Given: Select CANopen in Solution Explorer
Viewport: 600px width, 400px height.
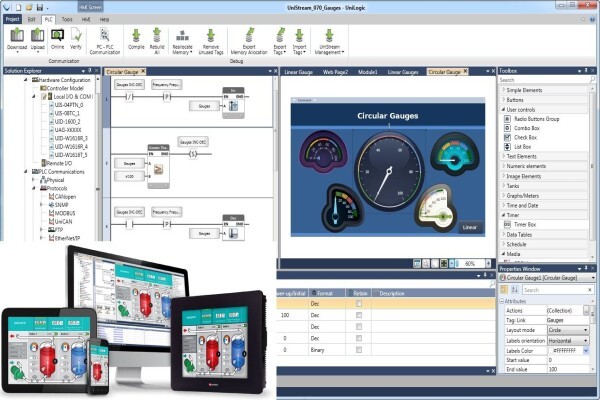Looking at the screenshot, I should tap(65, 197).
